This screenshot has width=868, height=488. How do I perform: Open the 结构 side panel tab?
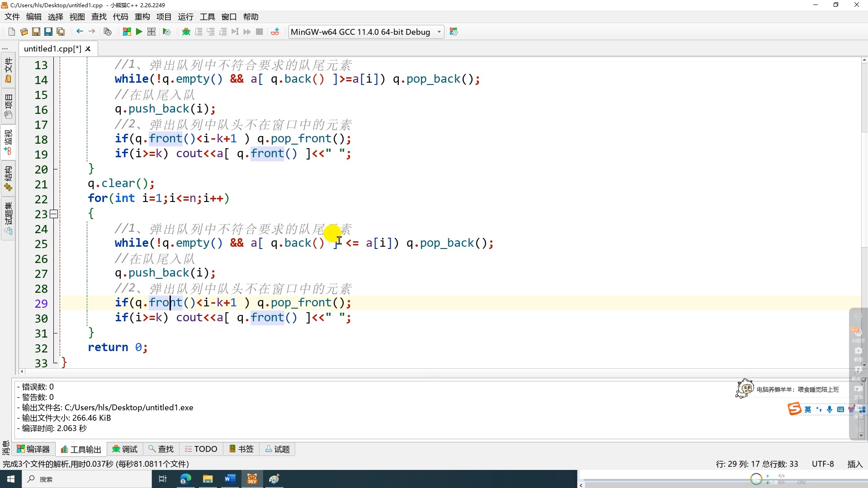tap(8, 178)
